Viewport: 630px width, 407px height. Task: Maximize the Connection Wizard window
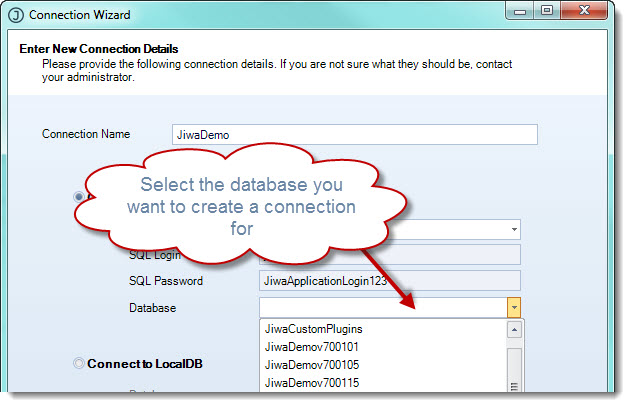point(547,11)
